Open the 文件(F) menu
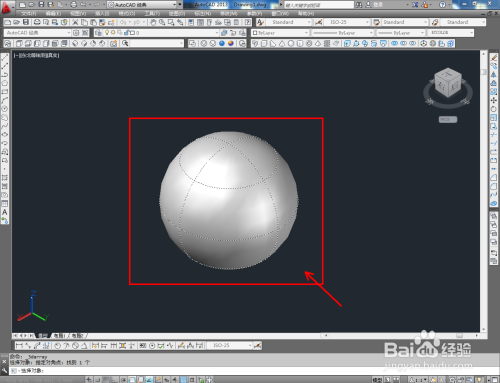 [29, 14]
